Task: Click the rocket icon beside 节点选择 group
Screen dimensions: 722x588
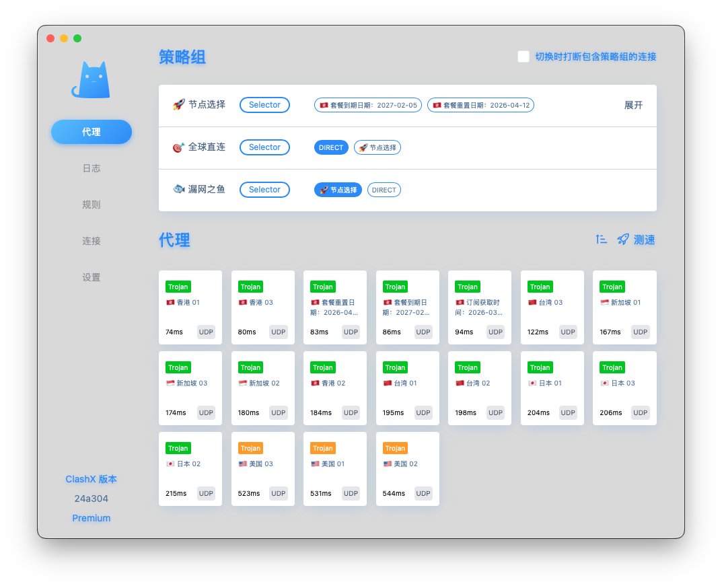Action: pyautogui.click(x=179, y=104)
